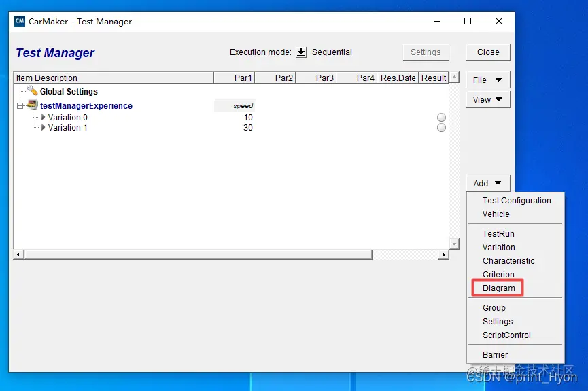Open the File dropdown menu
The height and width of the screenshot is (391, 588).
(x=488, y=80)
